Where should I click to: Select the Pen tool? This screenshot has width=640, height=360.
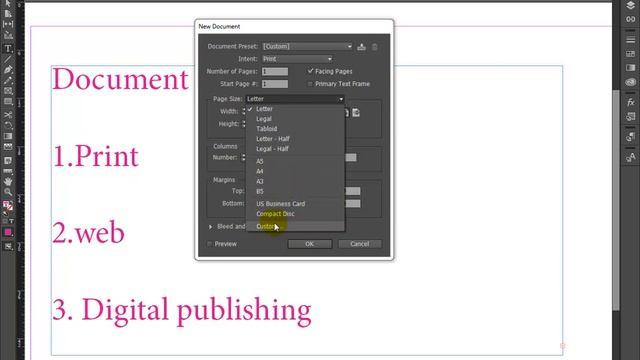point(8,70)
